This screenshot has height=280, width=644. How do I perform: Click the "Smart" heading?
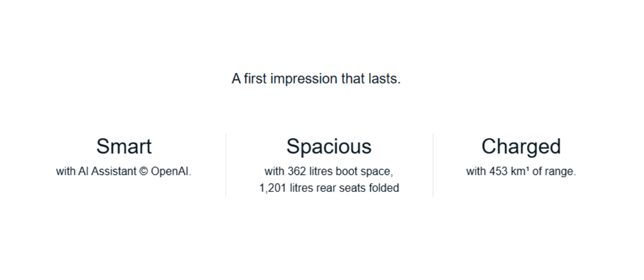click(124, 146)
